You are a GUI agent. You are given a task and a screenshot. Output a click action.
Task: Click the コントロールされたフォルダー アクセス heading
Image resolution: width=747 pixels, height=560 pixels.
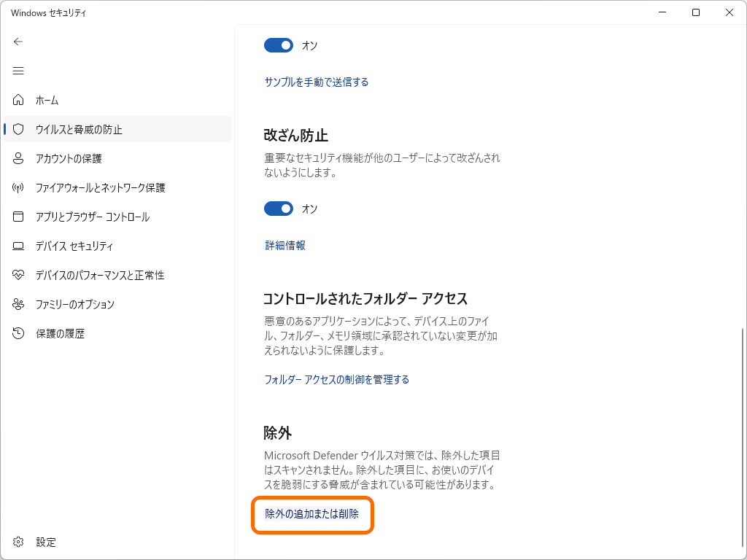pos(365,298)
